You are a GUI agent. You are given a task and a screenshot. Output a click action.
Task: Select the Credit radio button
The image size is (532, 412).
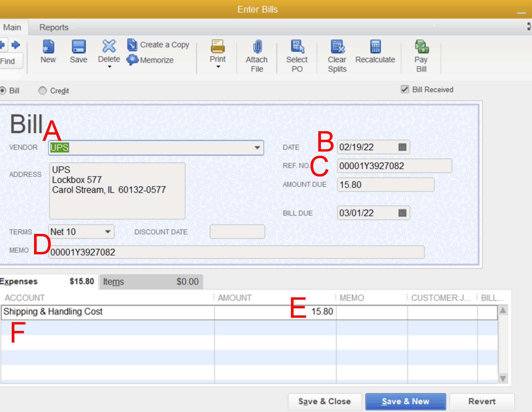click(x=43, y=91)
